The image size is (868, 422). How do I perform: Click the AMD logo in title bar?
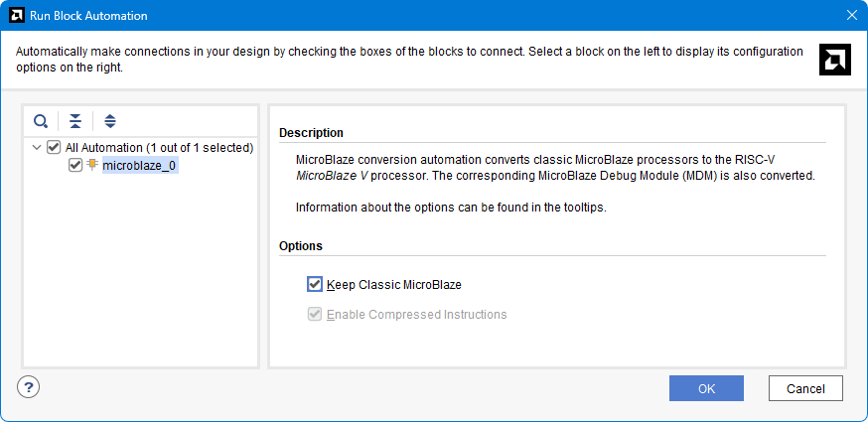(17, 15)
